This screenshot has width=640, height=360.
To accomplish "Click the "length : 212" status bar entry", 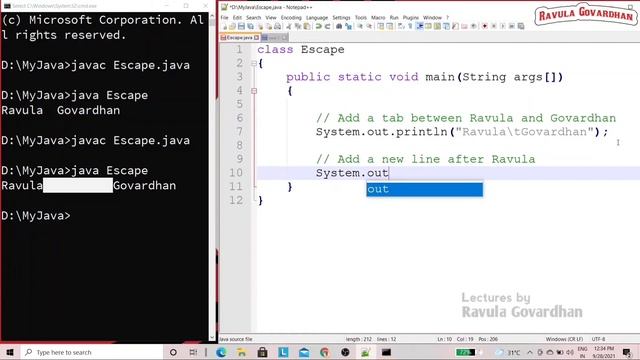I will 358,339.
